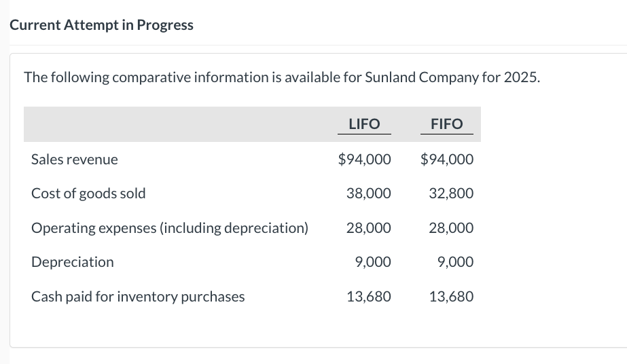Select the LIFO sales revenue value
627x364 pixels.
[365, 160]
